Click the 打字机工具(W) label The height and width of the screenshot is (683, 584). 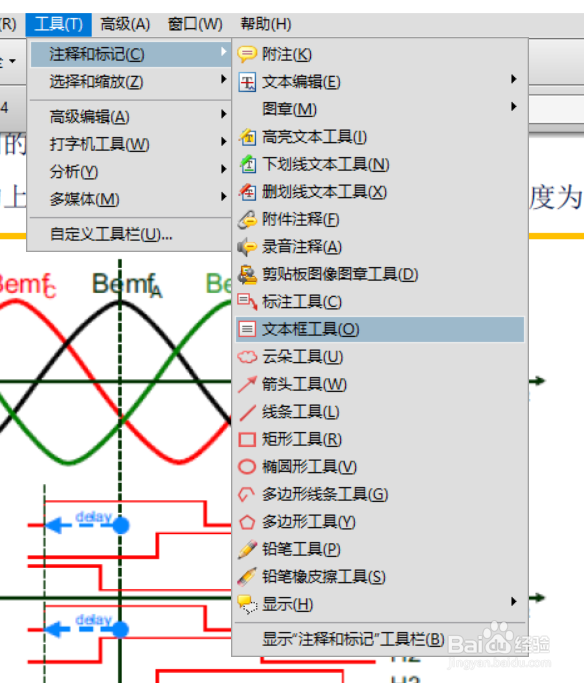[x=99, y=144]
